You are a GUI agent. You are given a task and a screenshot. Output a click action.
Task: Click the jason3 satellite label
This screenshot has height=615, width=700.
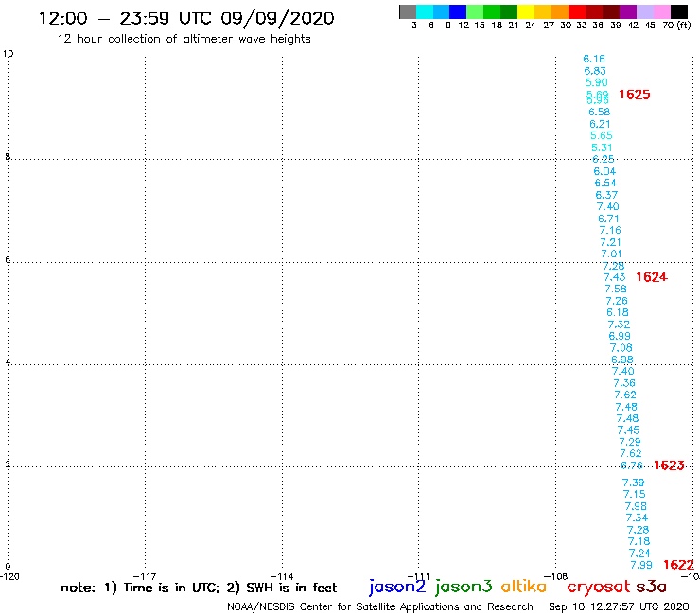click(x=464, y=587)
